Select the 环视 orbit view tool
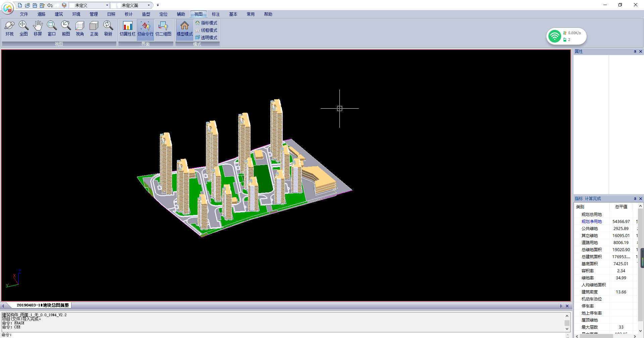This screenshot has height=338, width=644. point(9,28)
